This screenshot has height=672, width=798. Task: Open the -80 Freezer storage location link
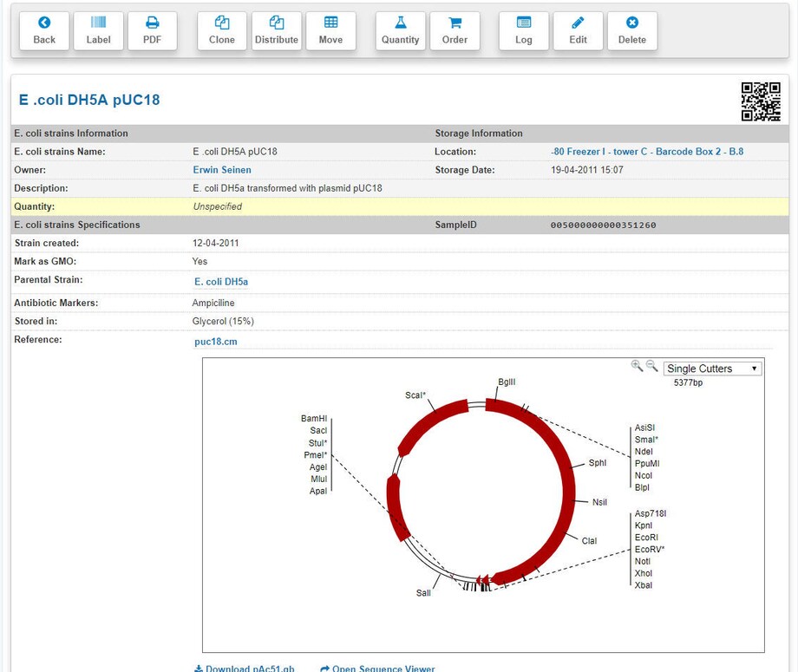647,152
